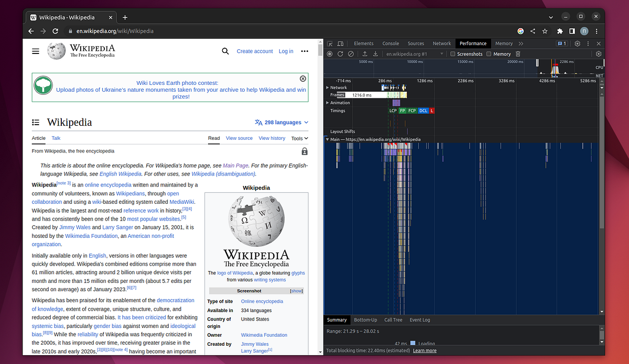
Task: Expand the Animation track
Action: click(x=328, y=103)
